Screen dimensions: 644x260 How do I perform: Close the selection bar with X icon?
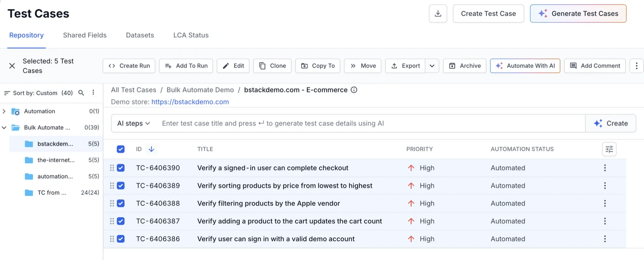12,66
